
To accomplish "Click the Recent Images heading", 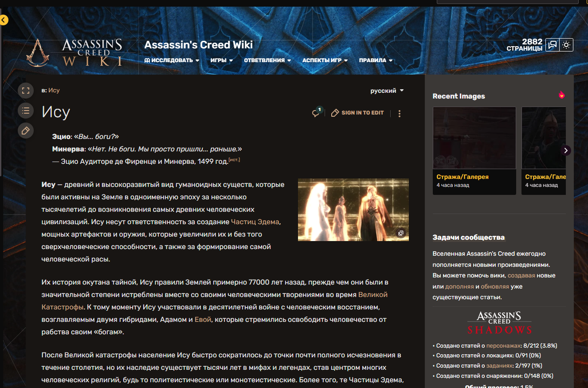I will (459, 96).
